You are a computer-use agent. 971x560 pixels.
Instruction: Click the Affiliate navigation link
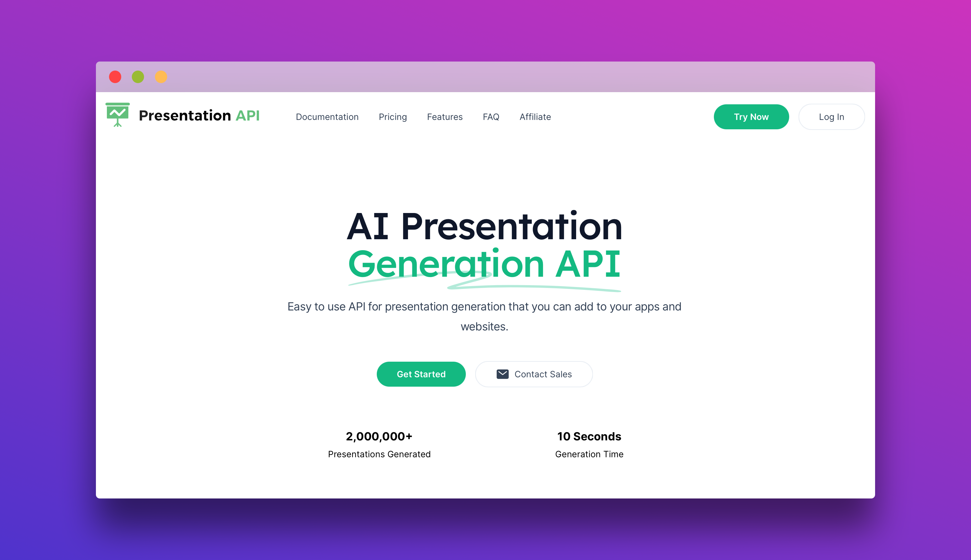tap(535, 117)
